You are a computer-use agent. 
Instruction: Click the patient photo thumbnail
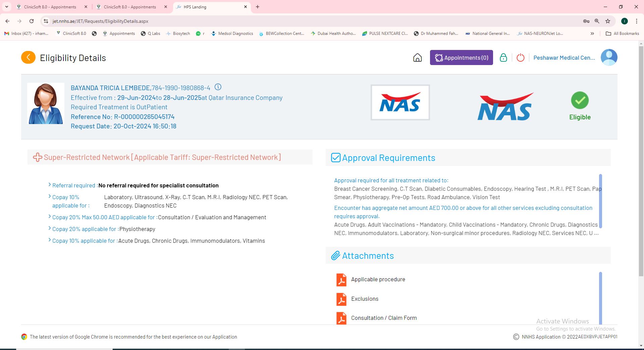[x=46, y=103]
